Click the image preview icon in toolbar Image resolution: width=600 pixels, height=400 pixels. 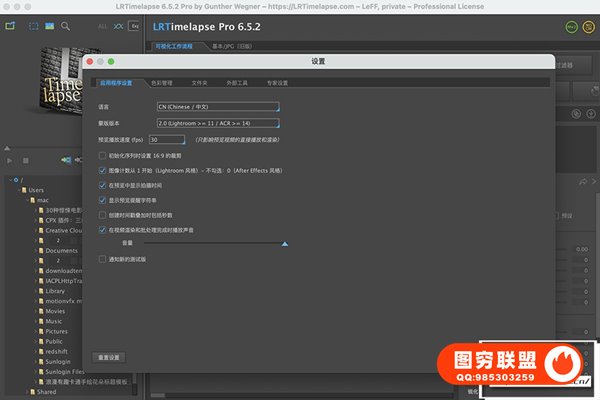(x=51, y=27)
